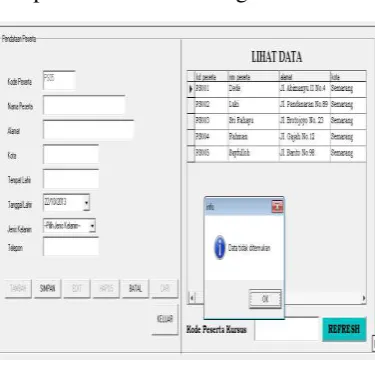Image resolution: width=375 pixels, height=366 pixels.
Task: Click the name cell in row PS001
Action: 254,89
